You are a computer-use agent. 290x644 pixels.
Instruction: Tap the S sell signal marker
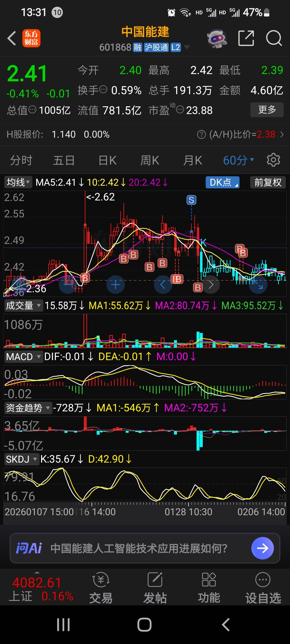pyautogui.click(x=191, y=200)
